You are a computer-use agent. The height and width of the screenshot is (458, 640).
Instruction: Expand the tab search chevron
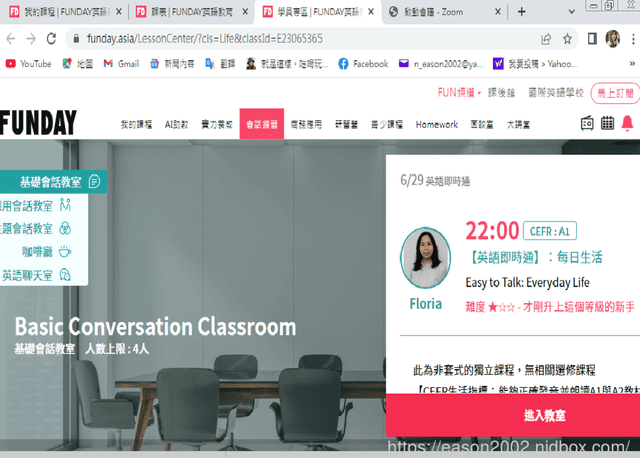pyautogui.click(x=572, y=12)
